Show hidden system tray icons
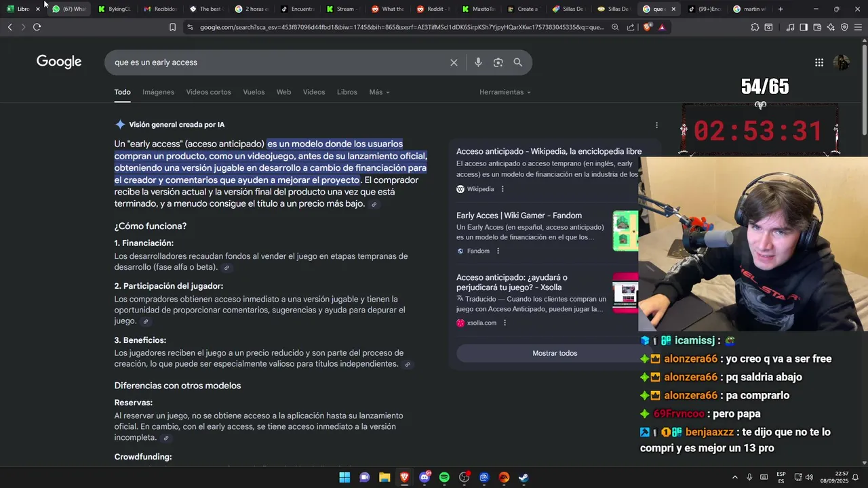The height and width of the screenshot is (488, 868). click(x=734, y=477)
